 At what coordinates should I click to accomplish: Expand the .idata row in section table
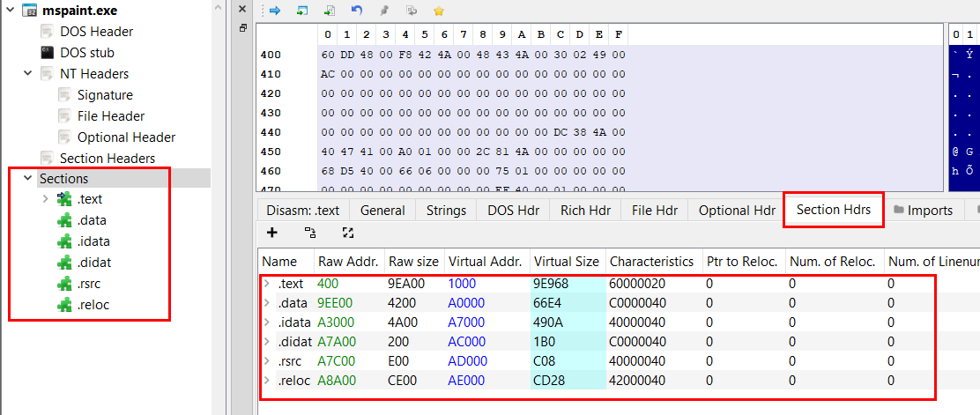[267, 322]
